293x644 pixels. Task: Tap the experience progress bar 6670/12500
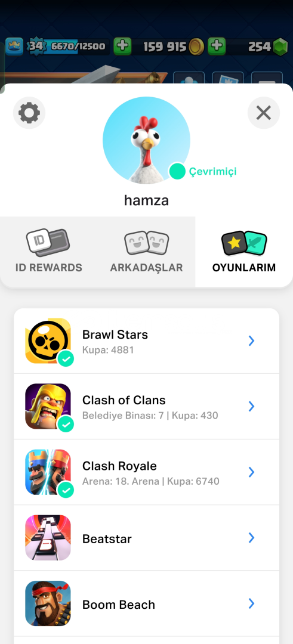point(78,47)
